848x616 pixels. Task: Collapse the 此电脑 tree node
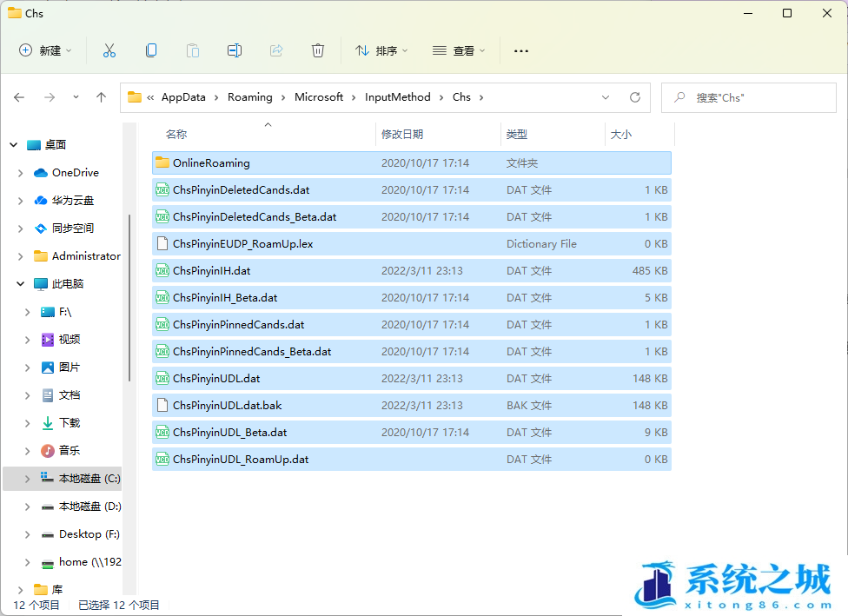pos(20,284)
